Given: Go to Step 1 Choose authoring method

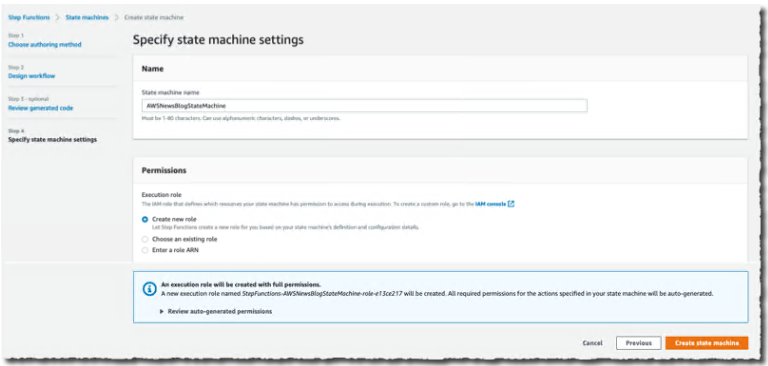Looking at the screenshot, I should tap(45, 45).
